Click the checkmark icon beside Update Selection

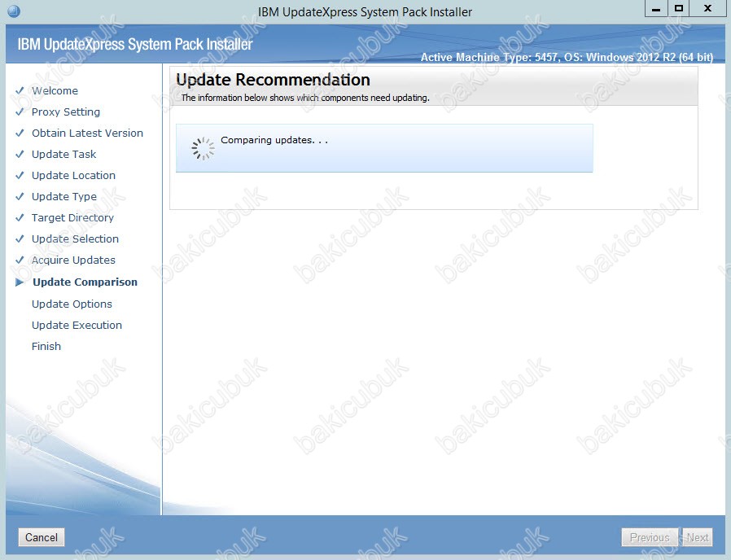tap(20, 238)
